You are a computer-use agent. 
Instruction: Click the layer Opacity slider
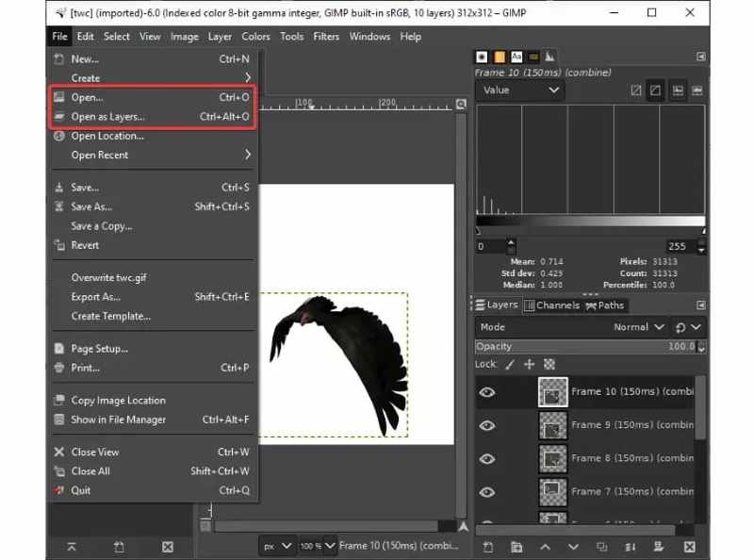(x=584, y=346)
